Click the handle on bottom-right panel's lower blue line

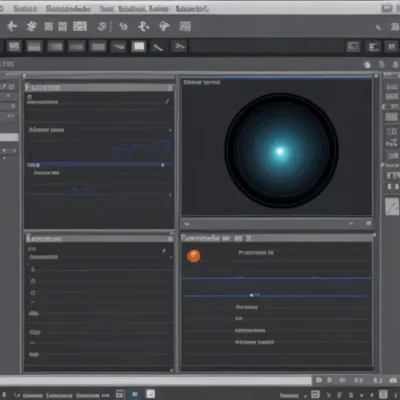[252, 295]
